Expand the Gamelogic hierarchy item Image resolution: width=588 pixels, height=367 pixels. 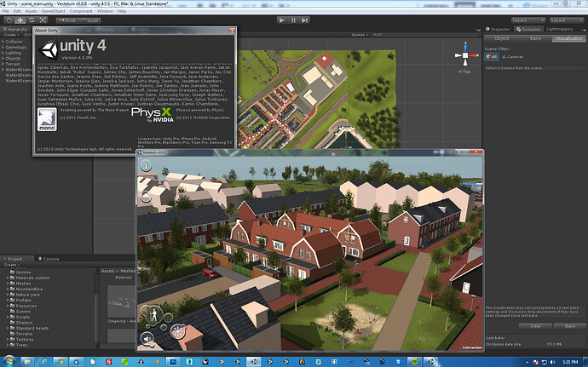tap(3, 47)
